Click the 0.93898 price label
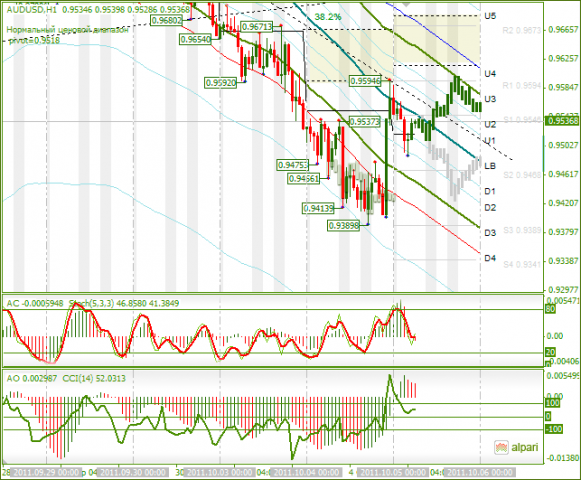The image size is (581, 480). coord(344,225)
